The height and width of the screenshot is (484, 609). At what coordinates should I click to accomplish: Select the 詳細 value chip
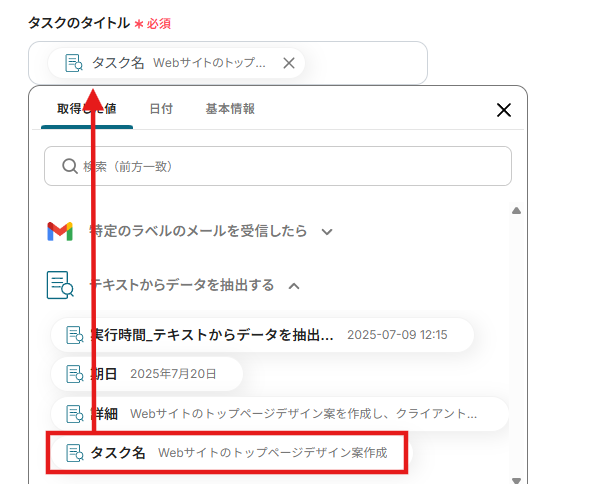coord(280,414)
